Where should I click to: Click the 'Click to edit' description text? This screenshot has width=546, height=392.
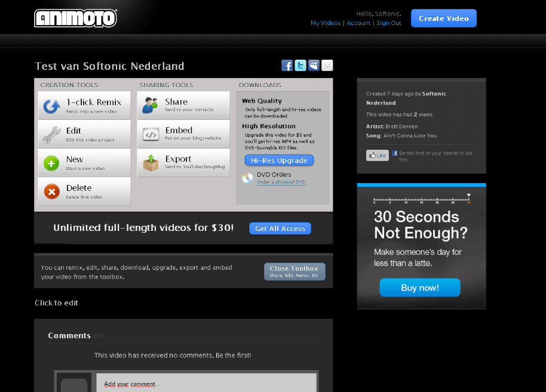56,303
